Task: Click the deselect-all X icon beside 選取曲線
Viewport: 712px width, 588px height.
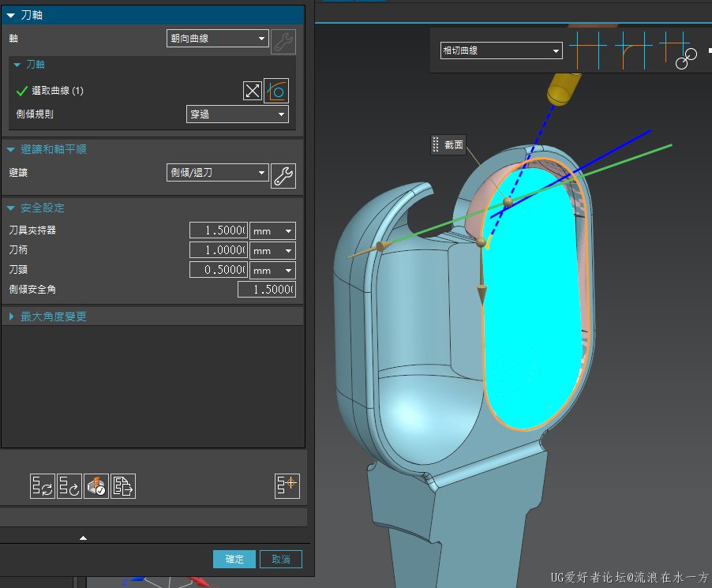Action: coord(252,91)
